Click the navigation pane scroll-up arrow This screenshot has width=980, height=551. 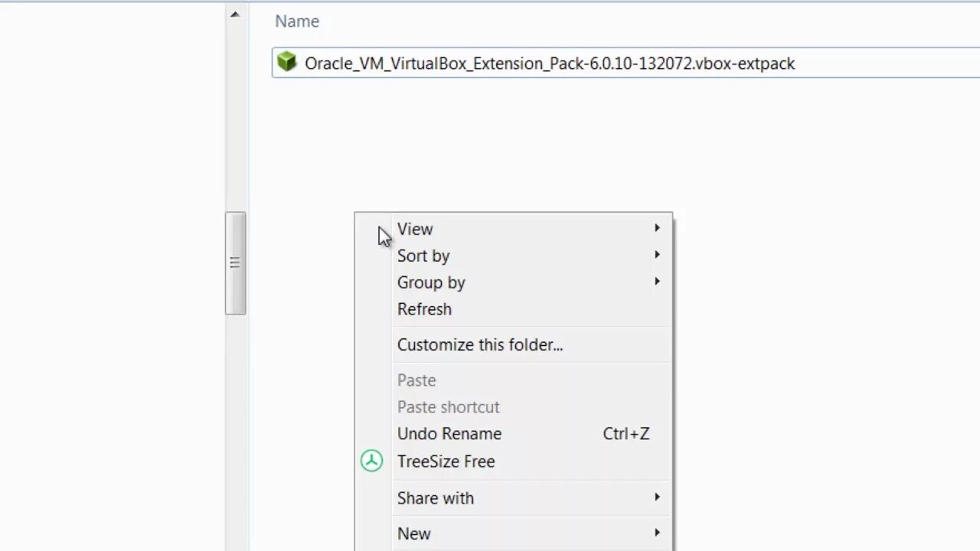tap(235, 14)
